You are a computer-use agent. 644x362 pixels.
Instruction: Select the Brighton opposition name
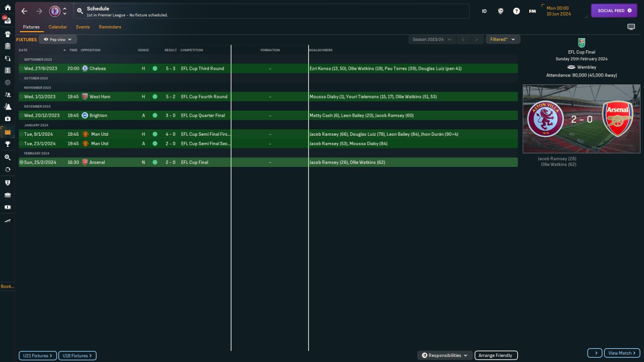(x=98, y=116)
